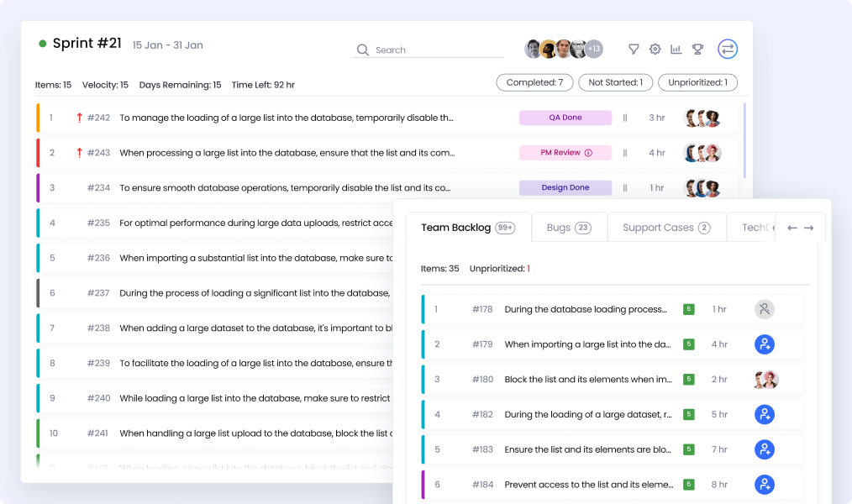852x504 pixels.
Task: Expand the +13 members avatar list
Action: tap(594, 49)
